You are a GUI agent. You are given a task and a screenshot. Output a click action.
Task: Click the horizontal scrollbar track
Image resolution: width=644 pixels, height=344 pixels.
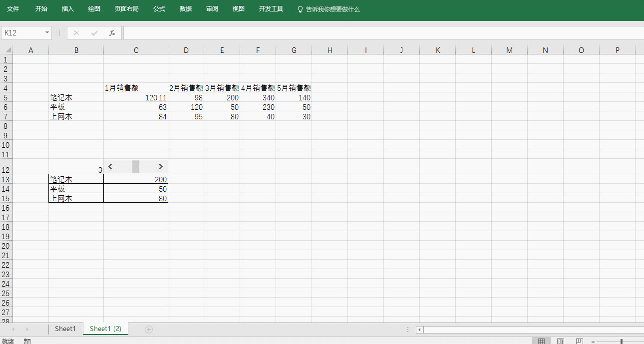pyautogui.click(x=534, y=330)
